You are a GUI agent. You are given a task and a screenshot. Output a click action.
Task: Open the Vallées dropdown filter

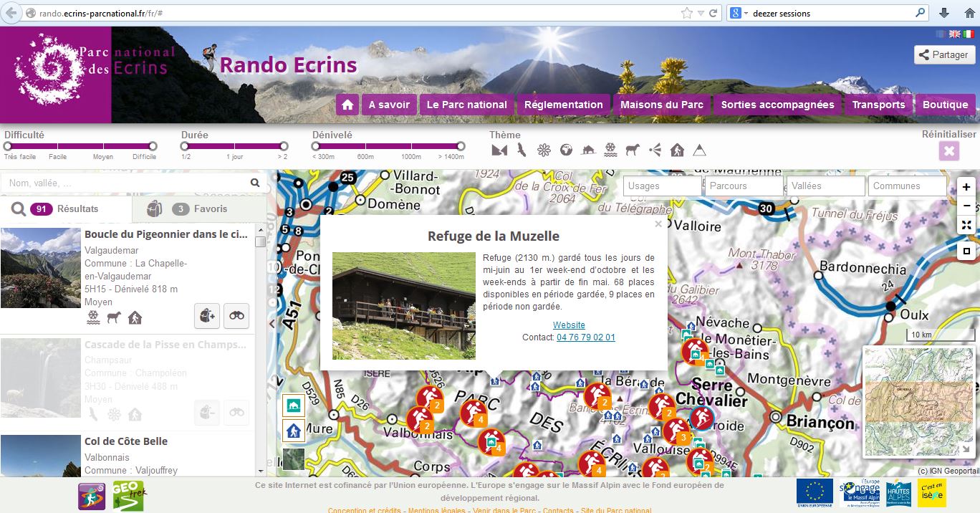[825, 186]
